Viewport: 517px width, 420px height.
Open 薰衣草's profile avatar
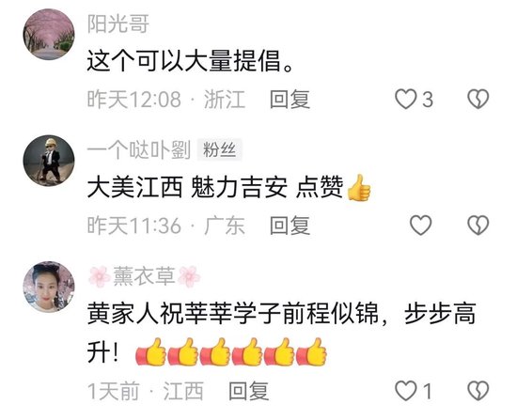click(49, 287)
